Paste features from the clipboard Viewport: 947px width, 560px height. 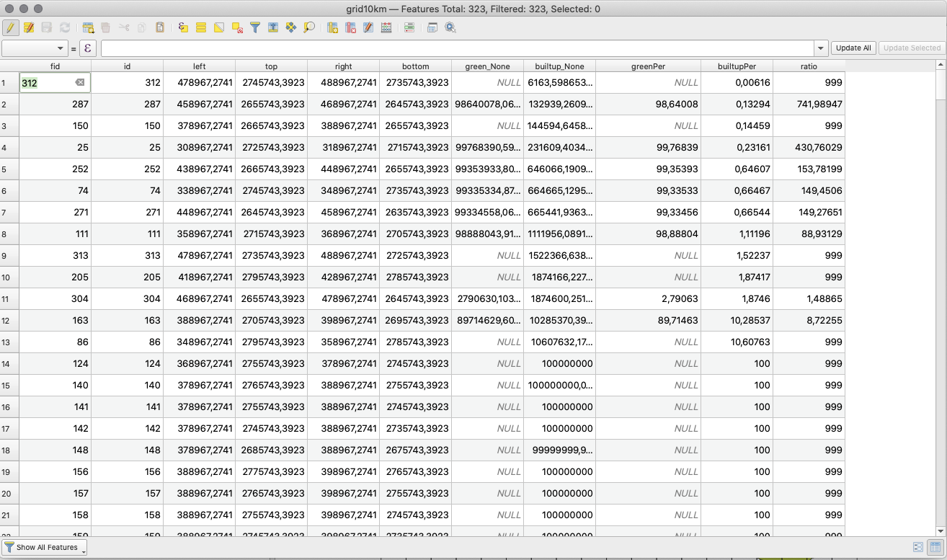[x=160, y=27]
